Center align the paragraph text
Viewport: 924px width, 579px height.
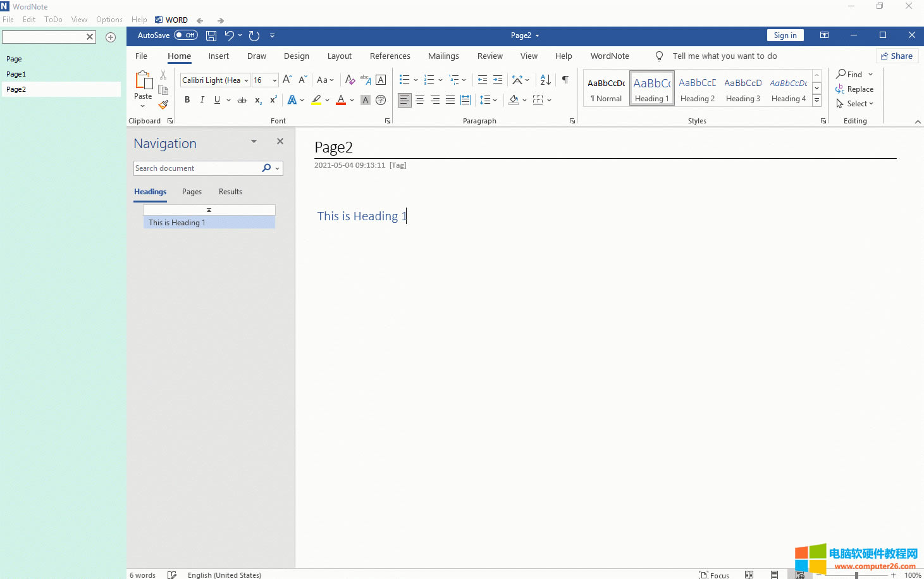coord(420,100)
